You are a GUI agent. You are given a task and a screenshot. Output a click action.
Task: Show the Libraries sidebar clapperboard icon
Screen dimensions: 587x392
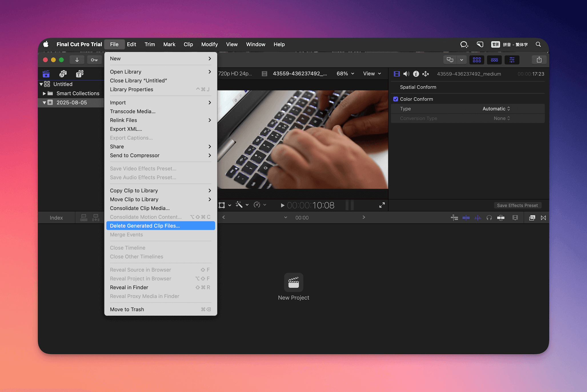coord(46,74)
